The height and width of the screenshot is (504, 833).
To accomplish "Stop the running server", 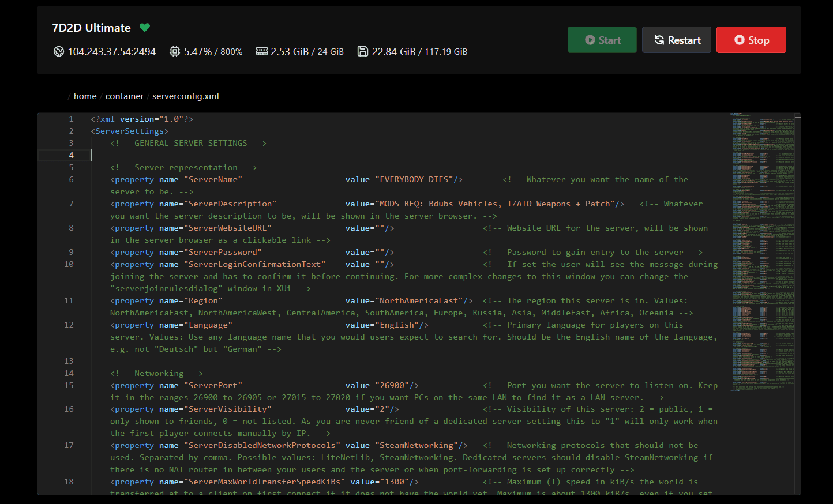I will 751,40.
